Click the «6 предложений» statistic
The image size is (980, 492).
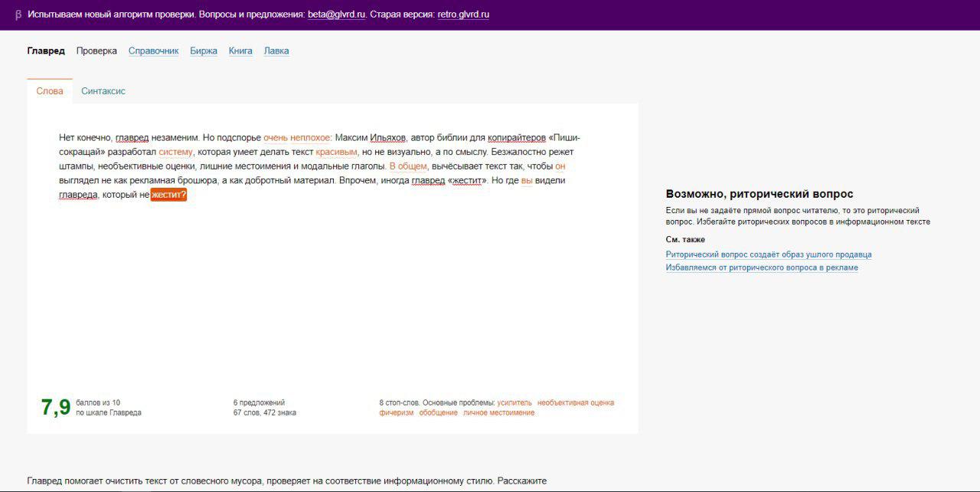coord(259,403)
